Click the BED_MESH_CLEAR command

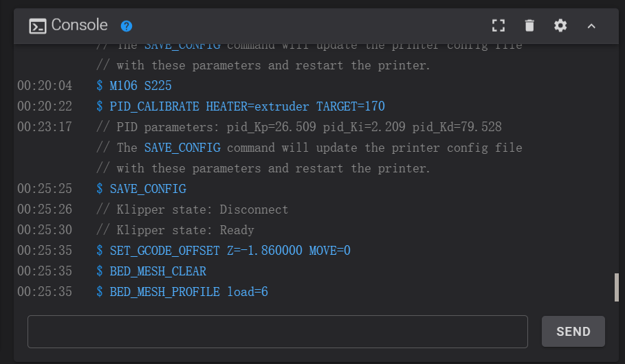[x=157, y=271]
